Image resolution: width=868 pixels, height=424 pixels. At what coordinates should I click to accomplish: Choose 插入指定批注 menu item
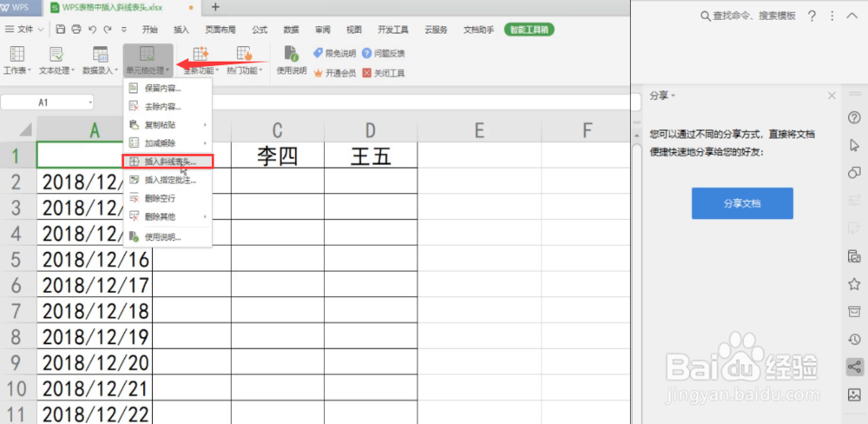click(168, 180)
